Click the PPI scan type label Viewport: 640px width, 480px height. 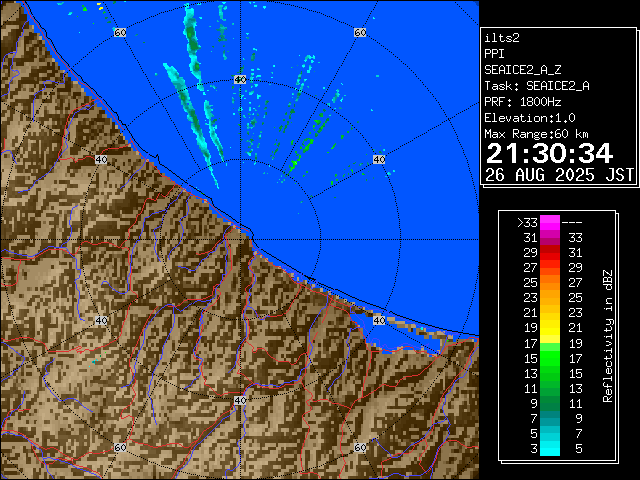coord(494,54)
